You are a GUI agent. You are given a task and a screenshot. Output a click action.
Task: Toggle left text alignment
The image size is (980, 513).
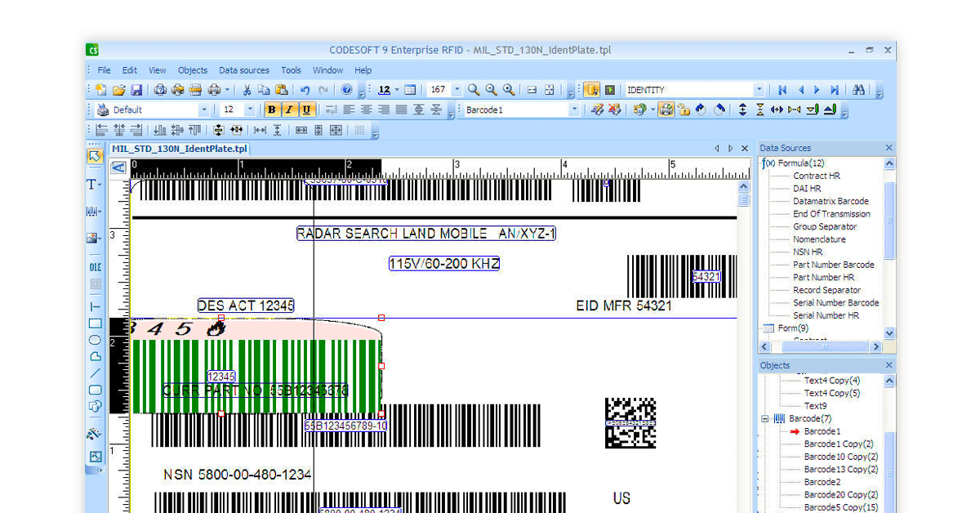point(349,109)
